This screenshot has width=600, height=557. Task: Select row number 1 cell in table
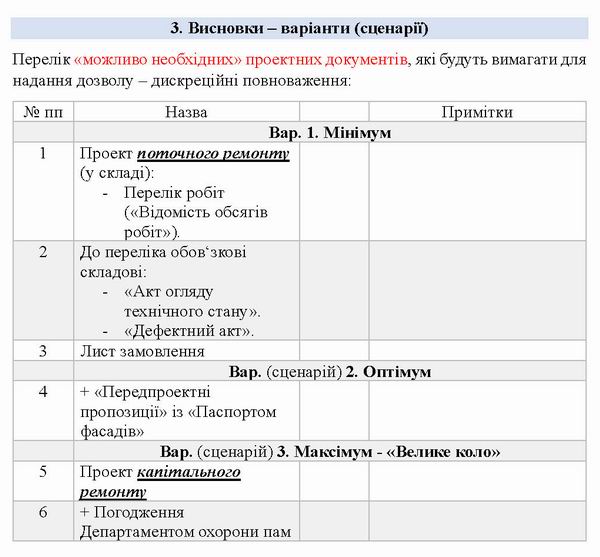pyautogui.click(x=42, y=154)
